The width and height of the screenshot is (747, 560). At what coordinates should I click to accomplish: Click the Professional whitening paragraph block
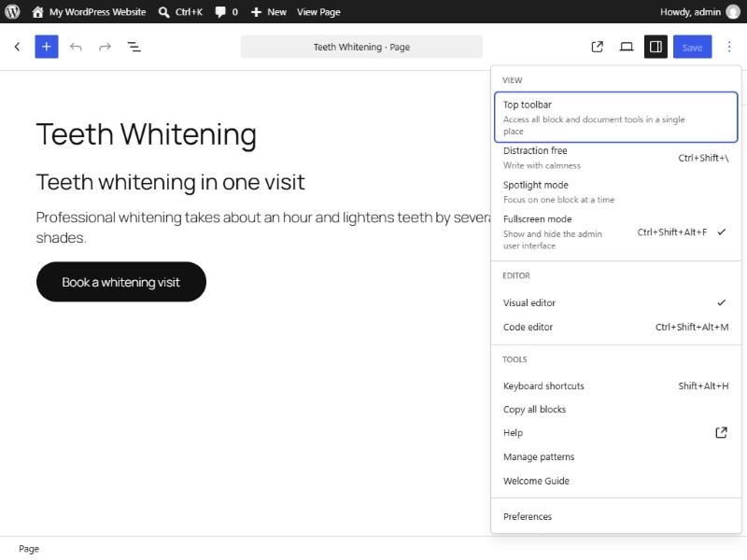coord(263,228)
